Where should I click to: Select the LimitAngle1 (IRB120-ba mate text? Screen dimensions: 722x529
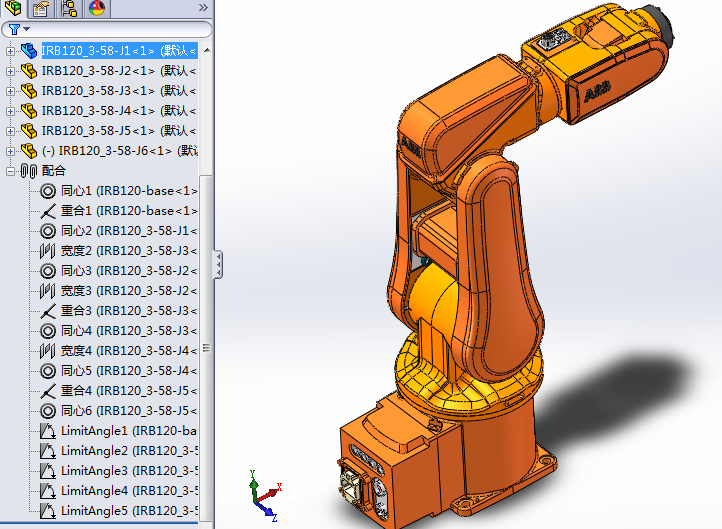[x=129, y=431]
